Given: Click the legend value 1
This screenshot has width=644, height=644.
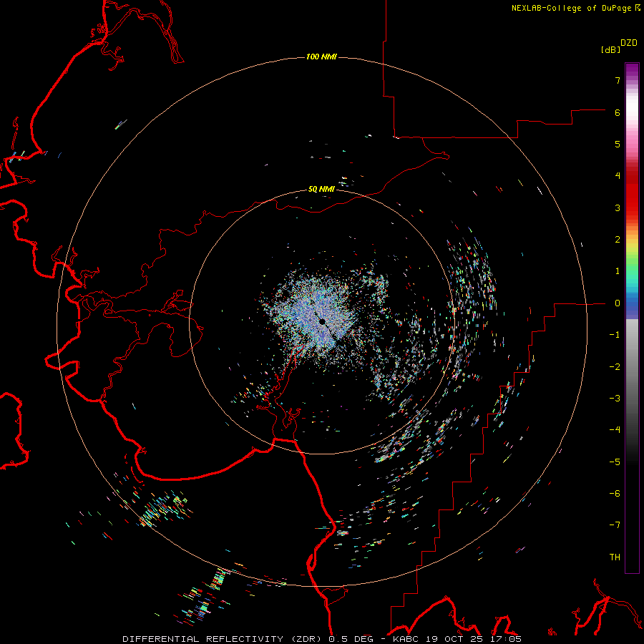Looking at the screenshot, I should [x=618, y=271].
